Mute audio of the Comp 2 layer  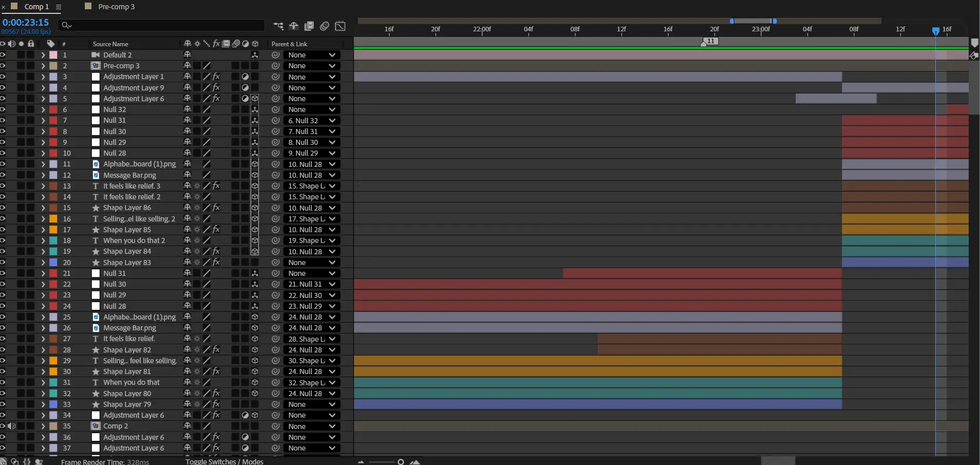coord(12,426)
